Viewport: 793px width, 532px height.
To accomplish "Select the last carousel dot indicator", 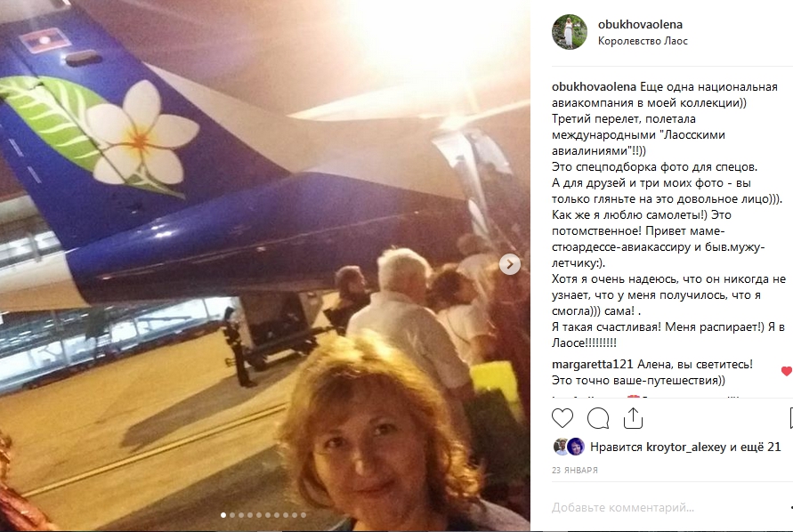I will [303, 515].
